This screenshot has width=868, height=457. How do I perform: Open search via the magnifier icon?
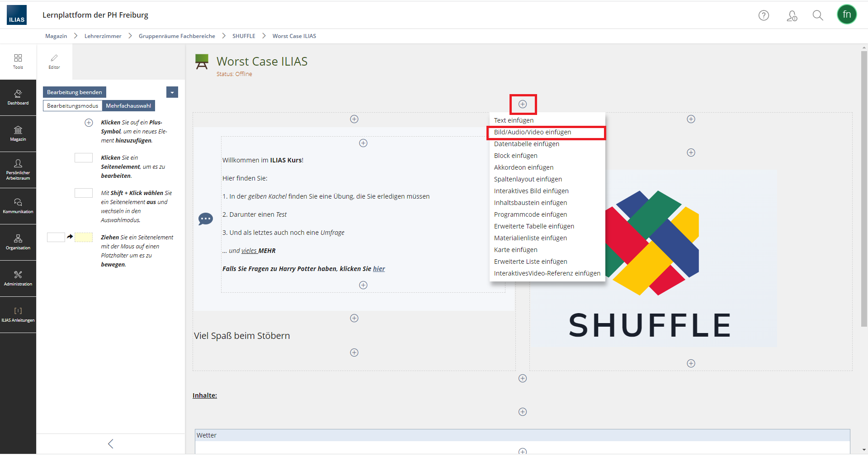[818, 15]
